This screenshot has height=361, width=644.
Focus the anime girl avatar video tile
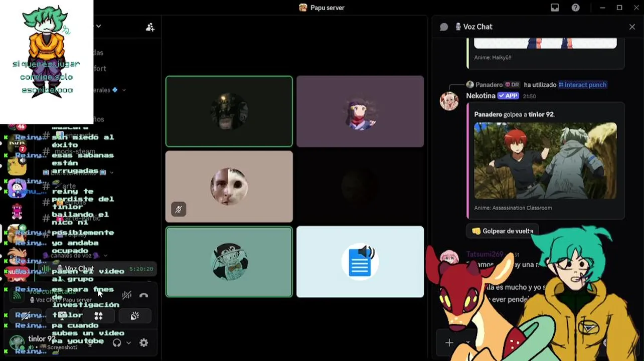tap(360, 111)
